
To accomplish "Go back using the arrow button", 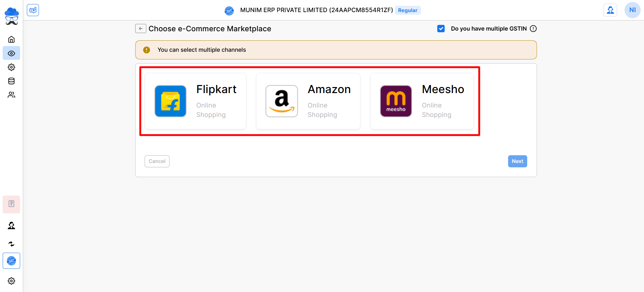I will (x=141, y=29).
